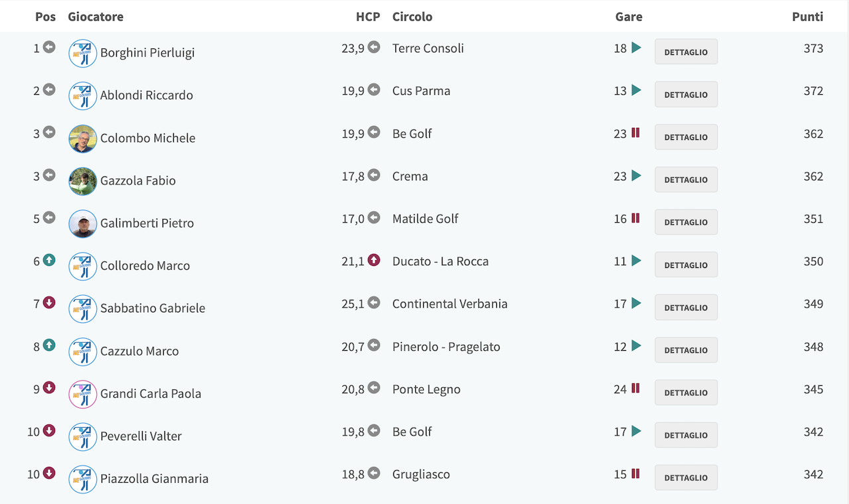Click the pause icon in Piazzolla Gianmaria's row
This screenshot has height=504, width=849.
tap(635, 473)
